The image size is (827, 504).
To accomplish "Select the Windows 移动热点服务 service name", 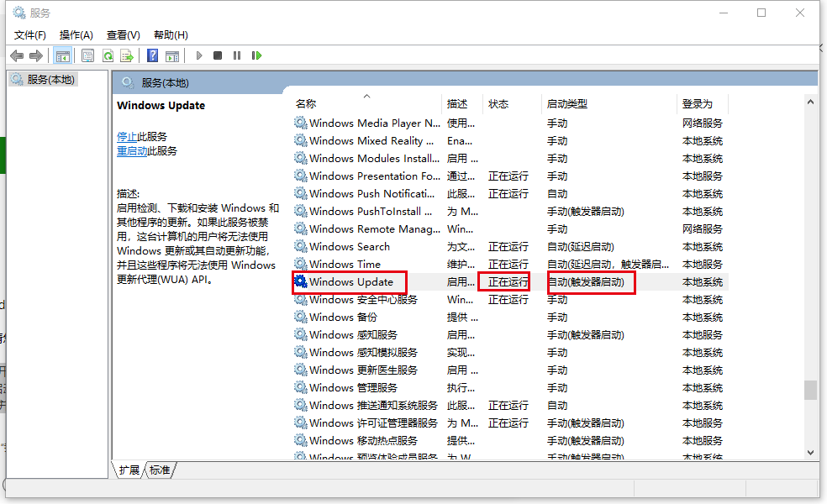I will [363, 441].
